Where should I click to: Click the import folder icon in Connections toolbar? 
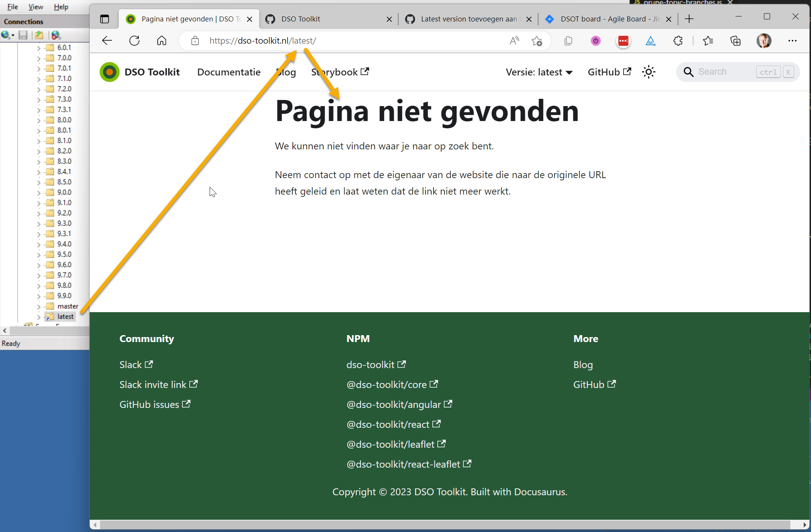39,35
